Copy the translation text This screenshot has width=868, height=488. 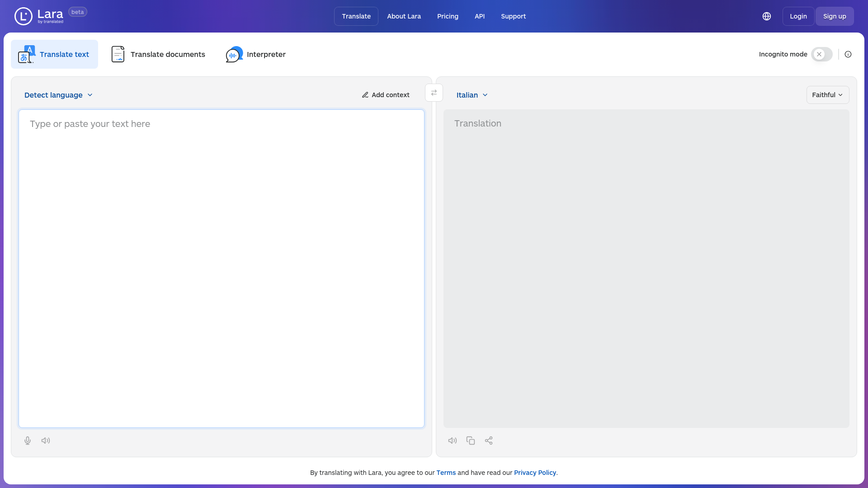(x=471, y=441)
